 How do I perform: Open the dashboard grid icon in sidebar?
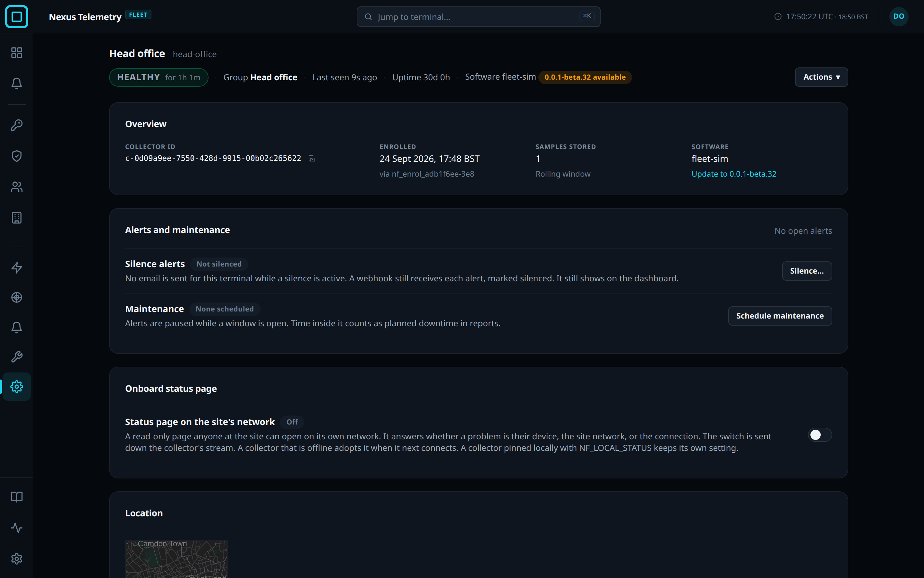click(16, 53)
